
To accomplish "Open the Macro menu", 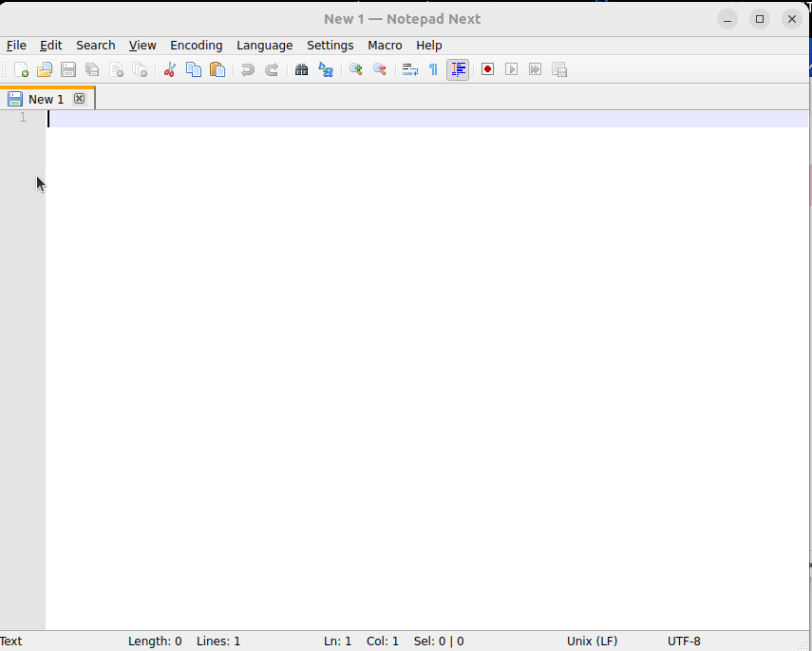I will tap(385, 46).
